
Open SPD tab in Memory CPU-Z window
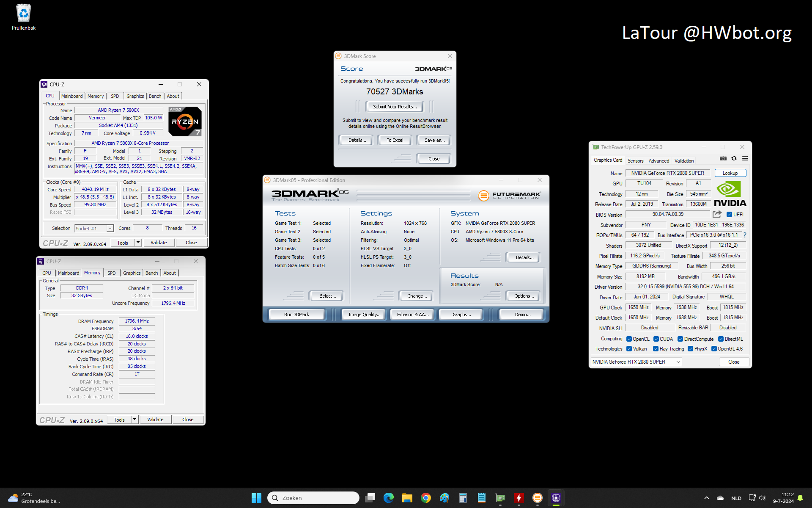(112, 273)
